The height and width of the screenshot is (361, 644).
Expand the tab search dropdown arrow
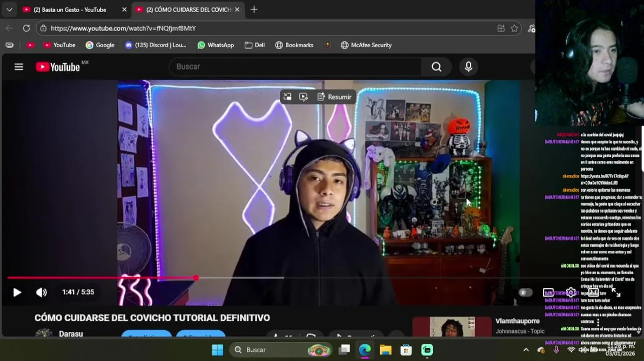pyautogui.click(x=9, y=10)
